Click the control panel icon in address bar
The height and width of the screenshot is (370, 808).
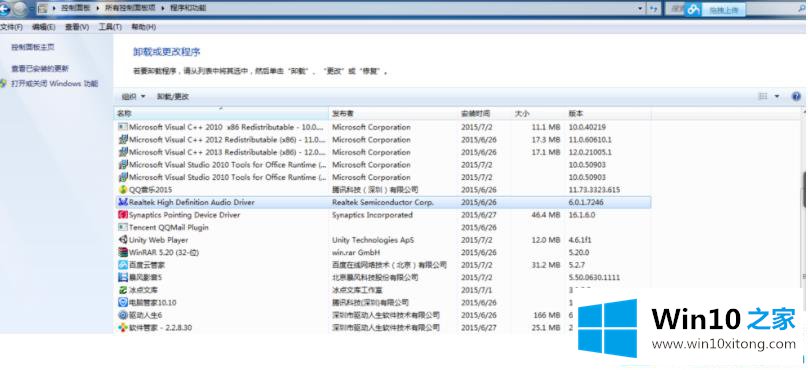[42, 8]
